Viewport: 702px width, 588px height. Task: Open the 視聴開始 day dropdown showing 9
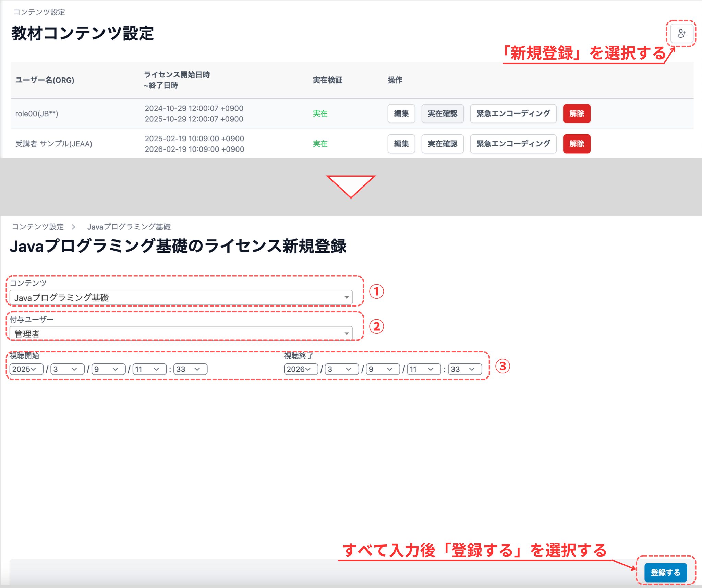pos(108,369)
